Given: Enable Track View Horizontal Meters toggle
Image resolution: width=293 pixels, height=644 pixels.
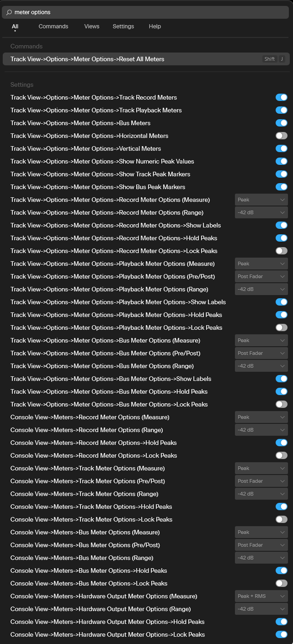Looking at the screenshot, I should pyautogui.click(x=281, y=136).
